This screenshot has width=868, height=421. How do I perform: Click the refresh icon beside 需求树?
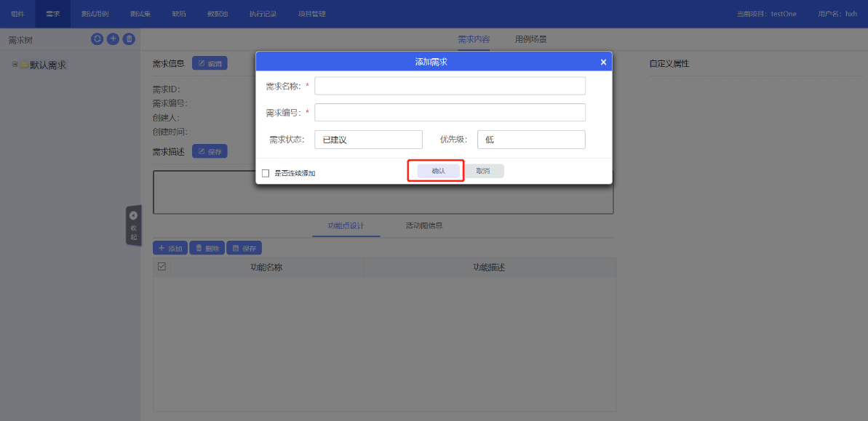coord(97,39)
